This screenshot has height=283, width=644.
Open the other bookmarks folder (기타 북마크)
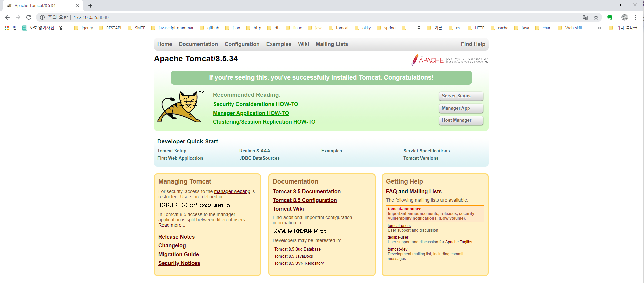(x=623, y=28)
